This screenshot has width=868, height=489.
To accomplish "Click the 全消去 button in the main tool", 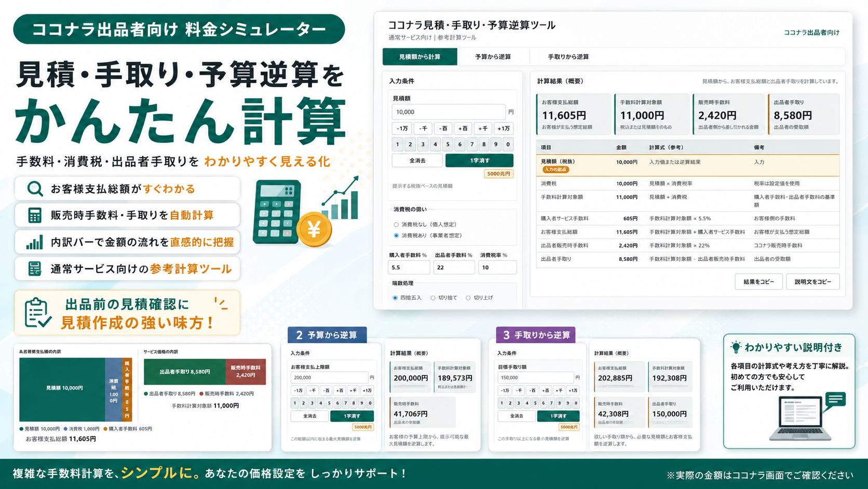I will [417, 161].
